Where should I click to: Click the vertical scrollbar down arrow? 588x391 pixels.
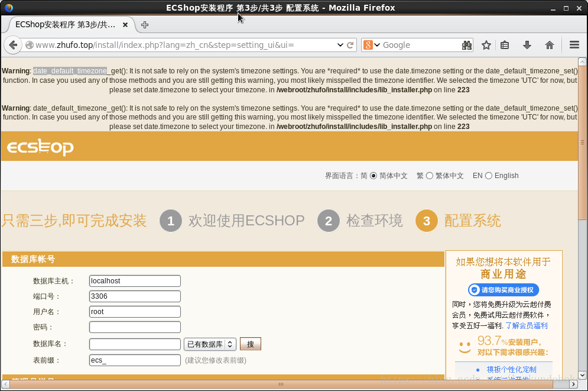point(582,375)
